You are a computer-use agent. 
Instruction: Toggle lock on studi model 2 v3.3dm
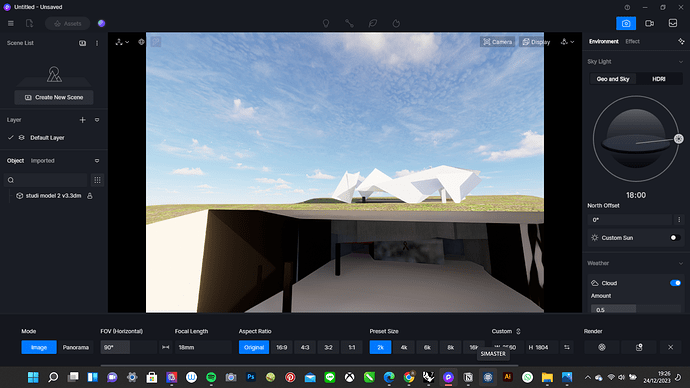click(x=90, y=196)
